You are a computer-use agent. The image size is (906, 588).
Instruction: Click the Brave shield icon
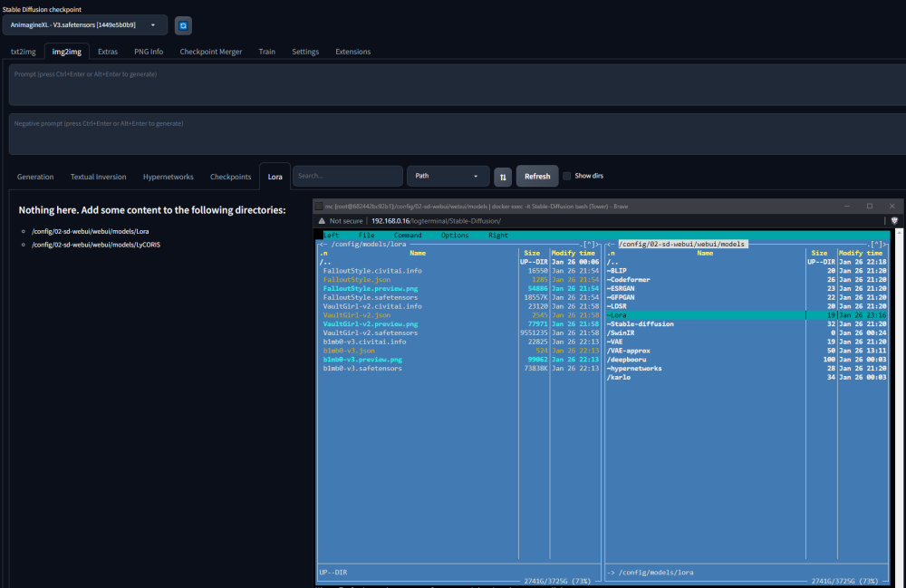(894, 221)
